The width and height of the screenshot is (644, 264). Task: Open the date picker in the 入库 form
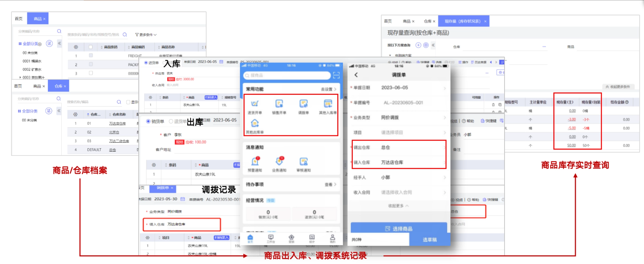point(221,62)
